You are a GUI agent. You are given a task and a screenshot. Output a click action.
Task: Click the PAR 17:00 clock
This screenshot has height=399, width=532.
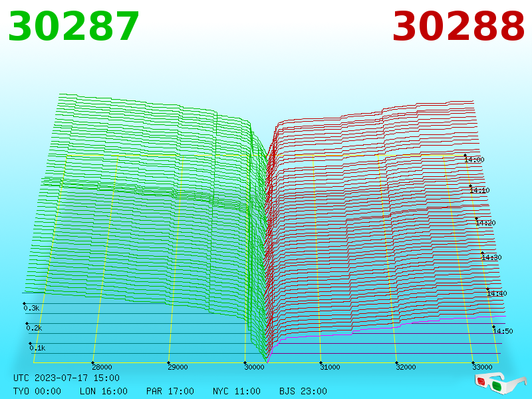(x=170, y=391)
